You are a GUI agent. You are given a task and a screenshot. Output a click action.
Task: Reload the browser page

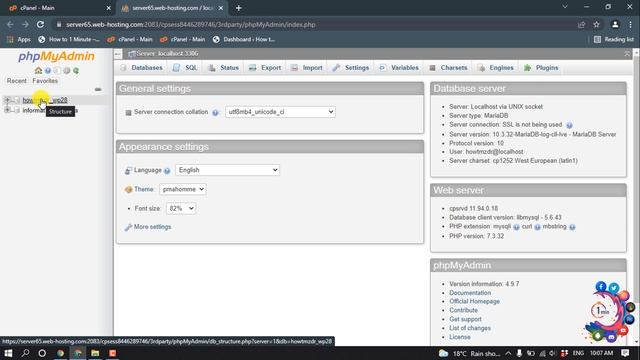pyautogui.click(x=40, y=24)
